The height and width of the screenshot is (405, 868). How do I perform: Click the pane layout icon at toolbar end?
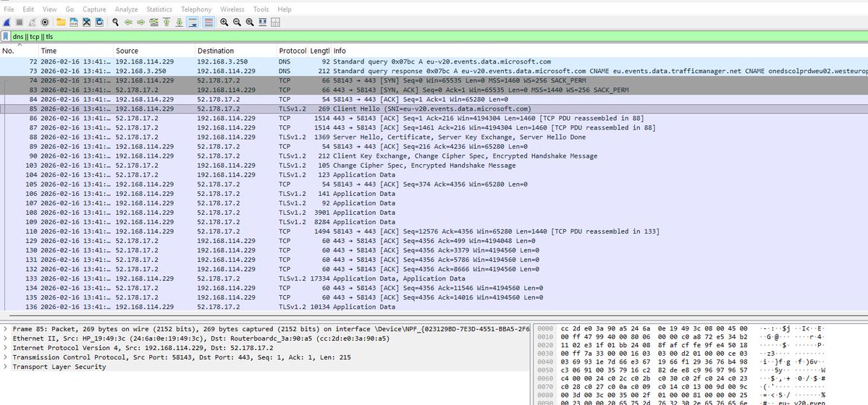(x=275, y=22)
